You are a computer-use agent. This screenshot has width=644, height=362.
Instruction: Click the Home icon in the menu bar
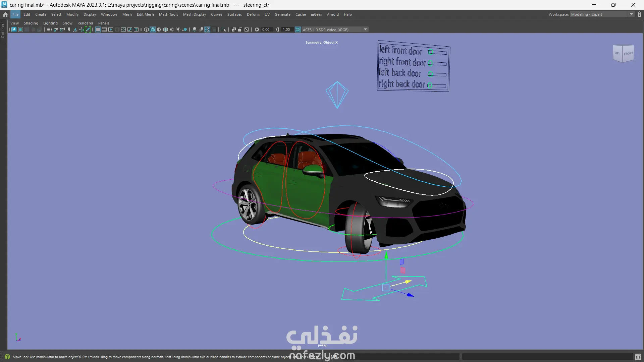click(x=5, y=14)
